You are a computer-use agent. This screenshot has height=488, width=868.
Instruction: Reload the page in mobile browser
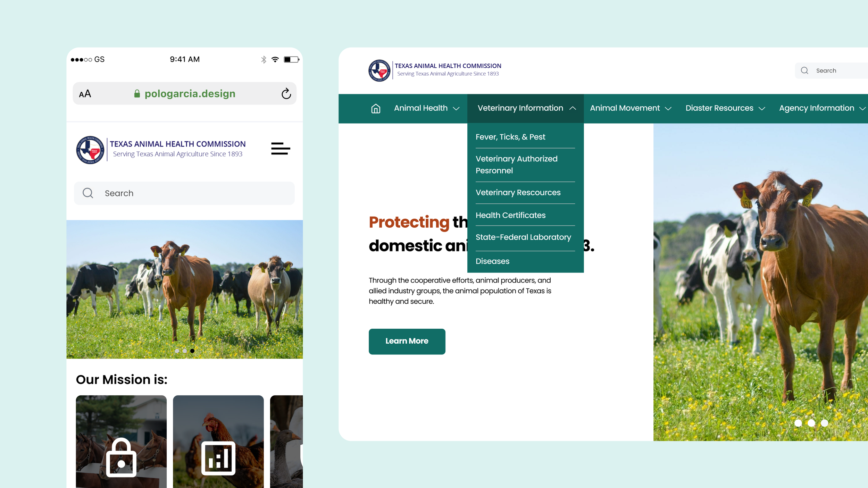tap(286, 93)
